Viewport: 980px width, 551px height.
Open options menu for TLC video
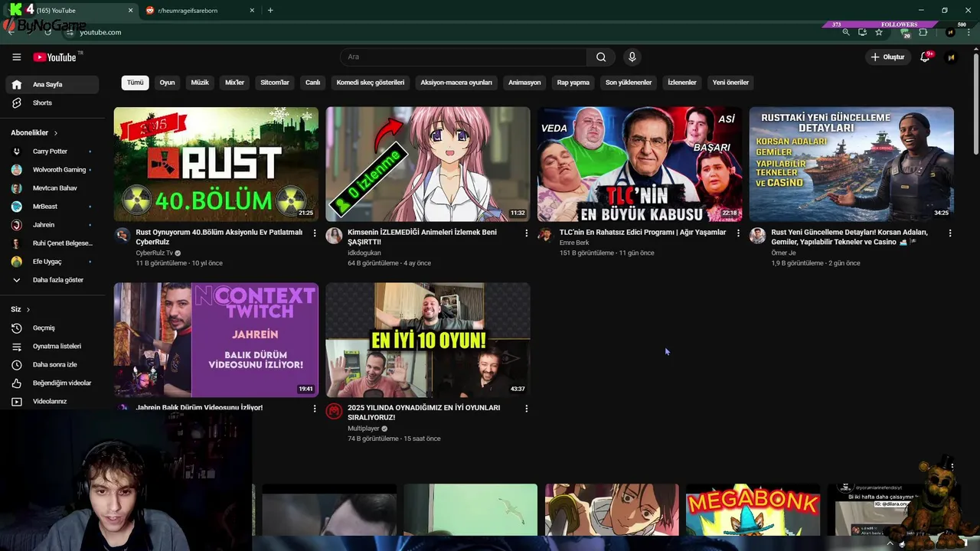(738, 233)
